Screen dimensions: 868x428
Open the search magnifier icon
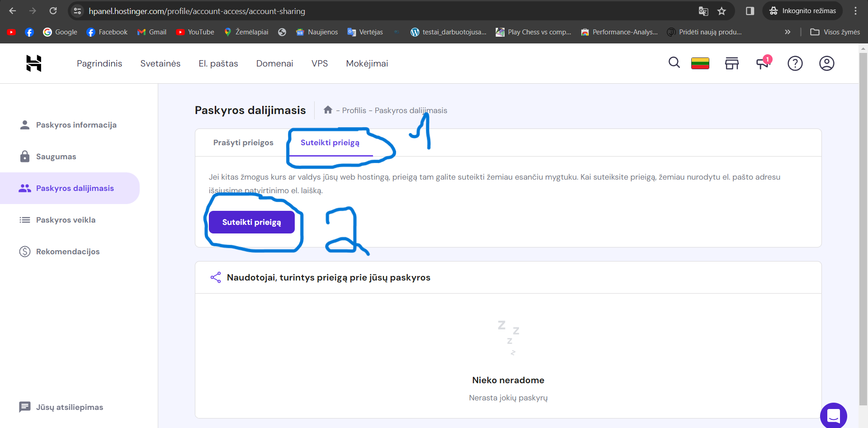pyautogui.click(x=674, y=63)
